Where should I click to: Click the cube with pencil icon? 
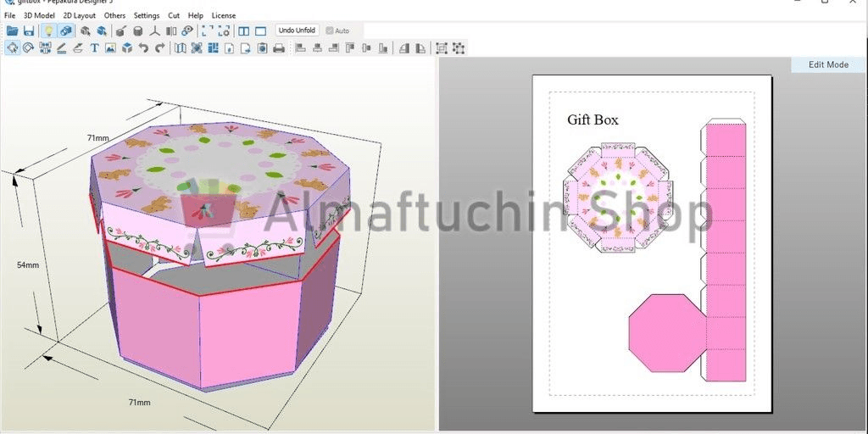point(120,31)
